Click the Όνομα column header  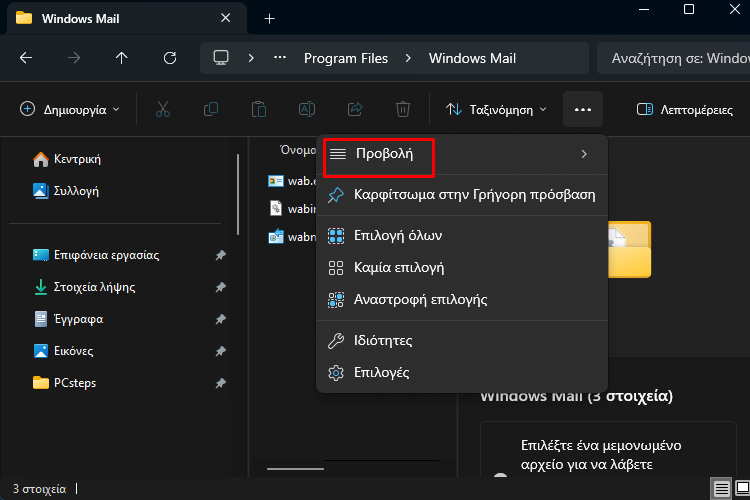tap(298, 150)
